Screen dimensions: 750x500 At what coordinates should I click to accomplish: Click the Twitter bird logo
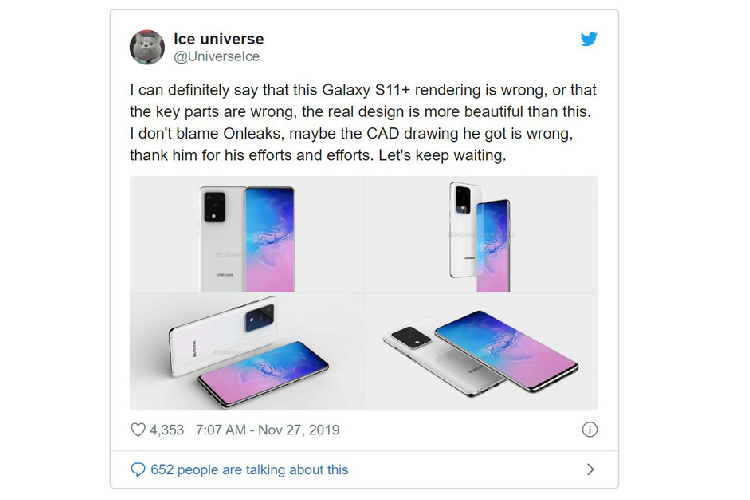(x=589, y=39)
